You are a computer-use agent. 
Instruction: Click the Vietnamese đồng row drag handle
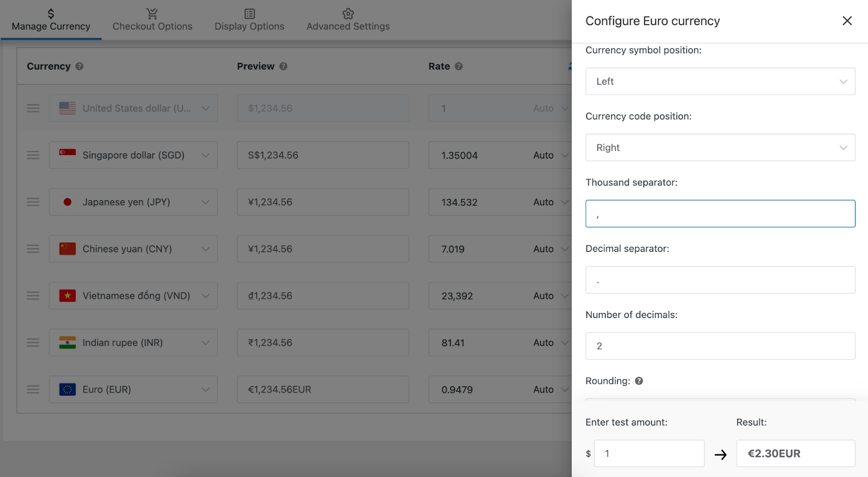[x=33, y=296]
